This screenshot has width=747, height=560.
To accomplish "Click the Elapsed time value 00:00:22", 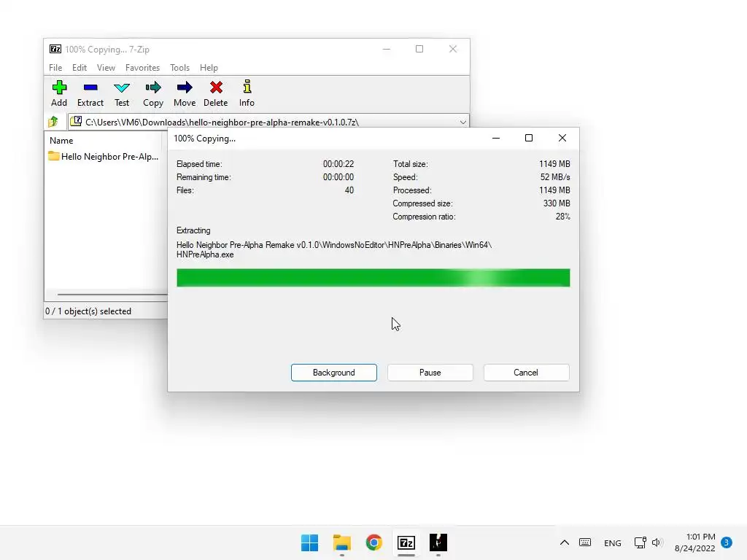I will click(x=338, y=164).
